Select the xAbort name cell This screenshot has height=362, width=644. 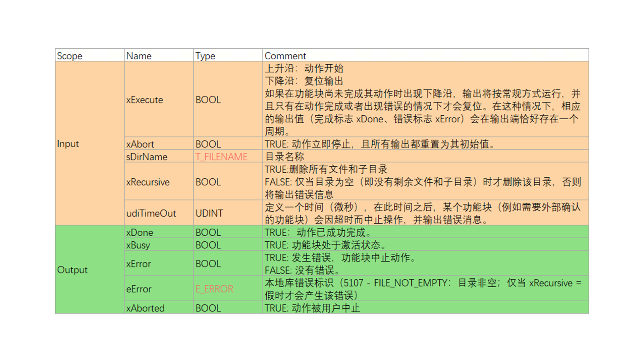[x=140, y=144]
